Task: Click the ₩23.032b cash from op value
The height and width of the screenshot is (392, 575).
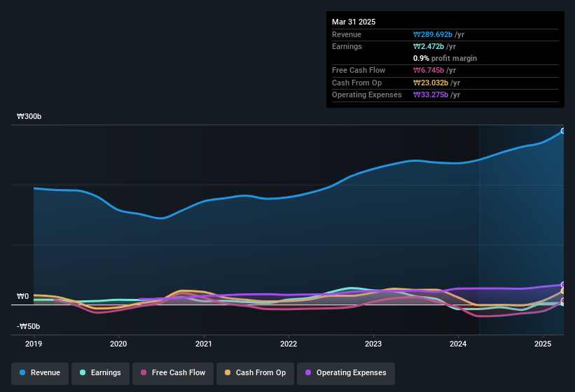Action: pyautogui.click(x=431, y=83)
